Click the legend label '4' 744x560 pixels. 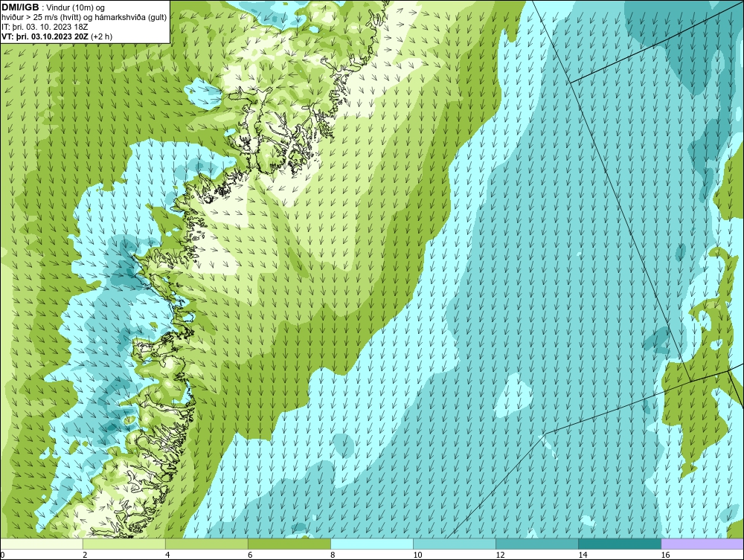click(168, 555)
